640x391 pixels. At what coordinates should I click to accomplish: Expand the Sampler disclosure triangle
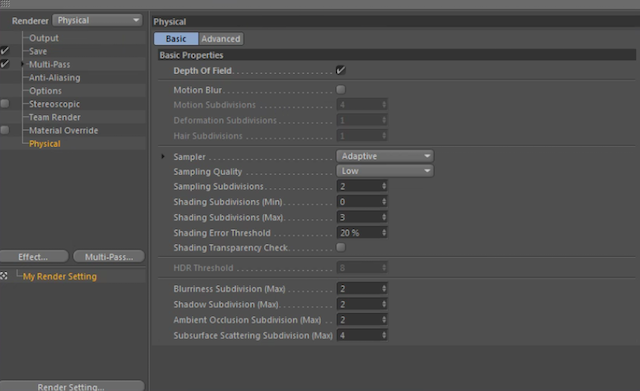click(x=163, y=156)
